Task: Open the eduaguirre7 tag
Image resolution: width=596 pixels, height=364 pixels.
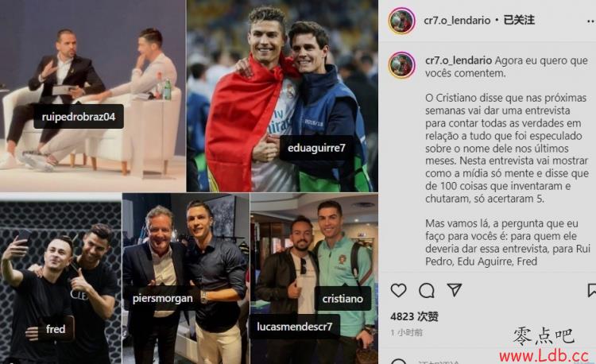Action: click(316, 148)
